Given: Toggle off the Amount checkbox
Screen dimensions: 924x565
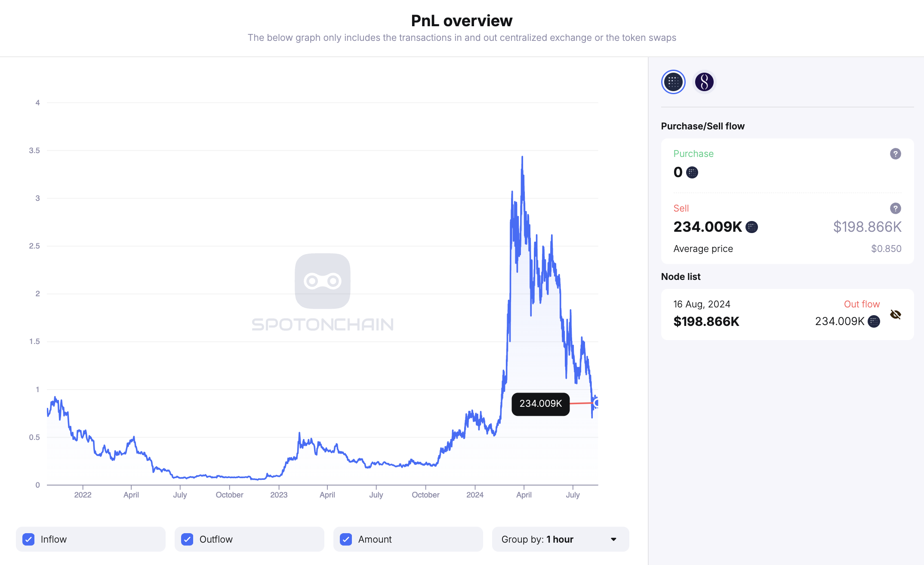Looking at the screenshot, I should 345,539.
